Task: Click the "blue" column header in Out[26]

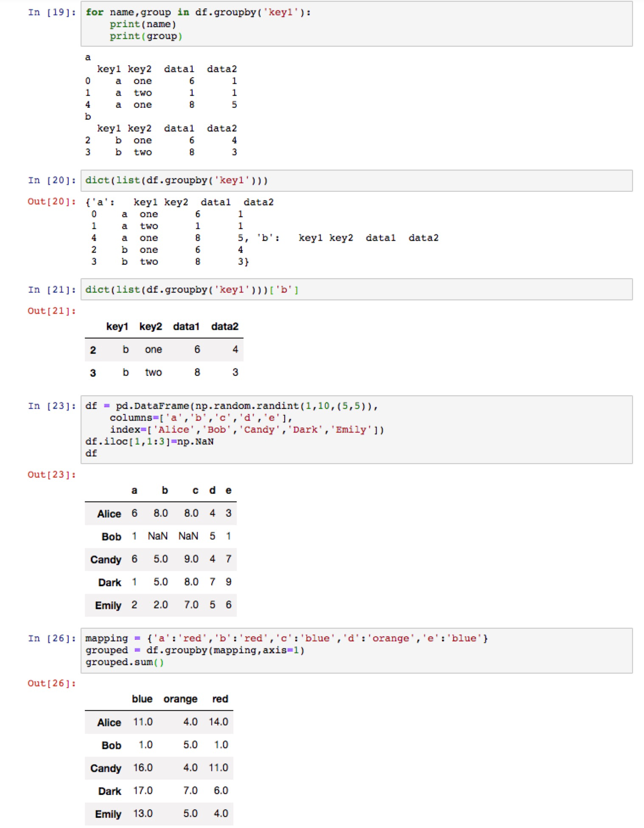Action: coord(142,699)
